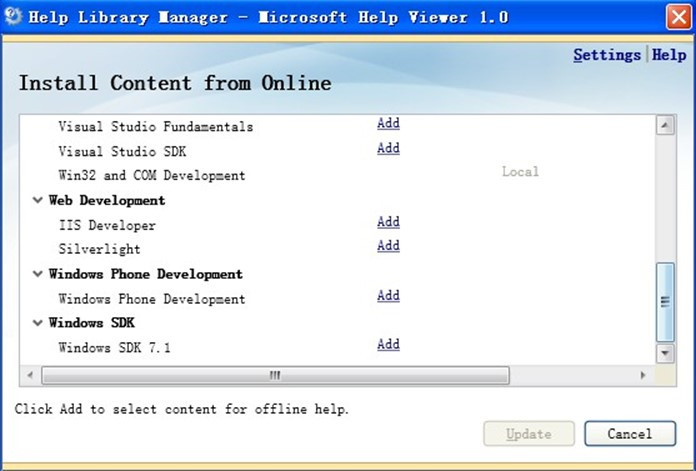Click the horizontal scrollbar left arrow
The height and width of the screenshot is (471, 696).
click(x=30, y=375)
